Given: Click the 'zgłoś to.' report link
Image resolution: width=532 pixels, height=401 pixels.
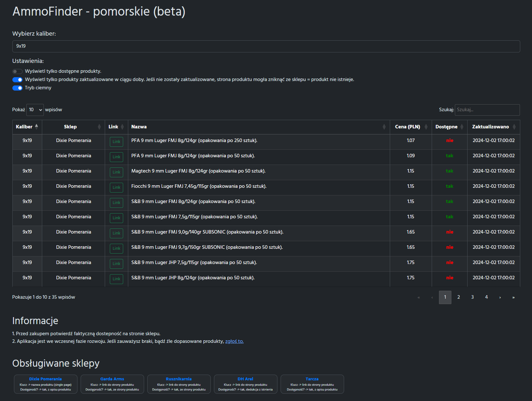Looking at the screenshot, I should pyautogui.click(x=234, y=341).
